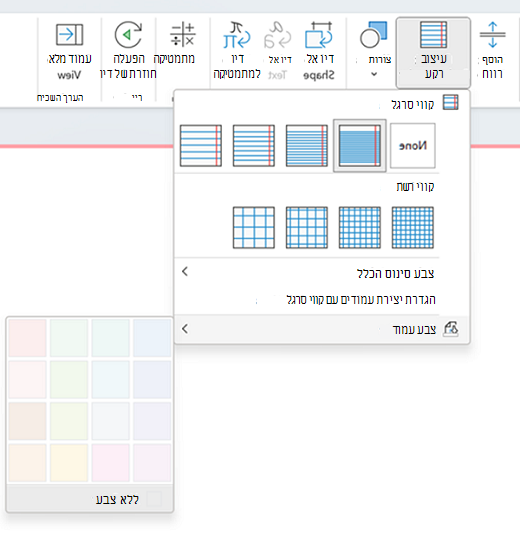The image size is (520, 536).
Task: Expand the rule line color (צבע סימום הכלל) submenu
Action: pyautogui.click(x=307, y=273)
